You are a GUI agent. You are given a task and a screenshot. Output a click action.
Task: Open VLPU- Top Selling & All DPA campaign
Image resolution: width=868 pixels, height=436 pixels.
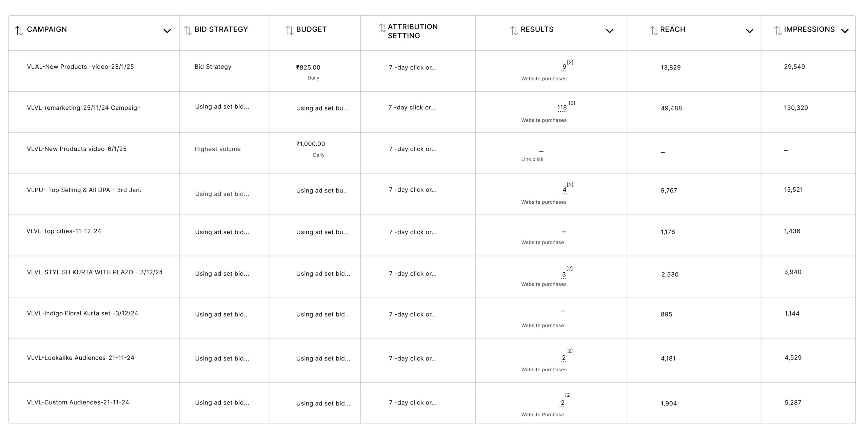pyautogui.click(x=84, y=190)
